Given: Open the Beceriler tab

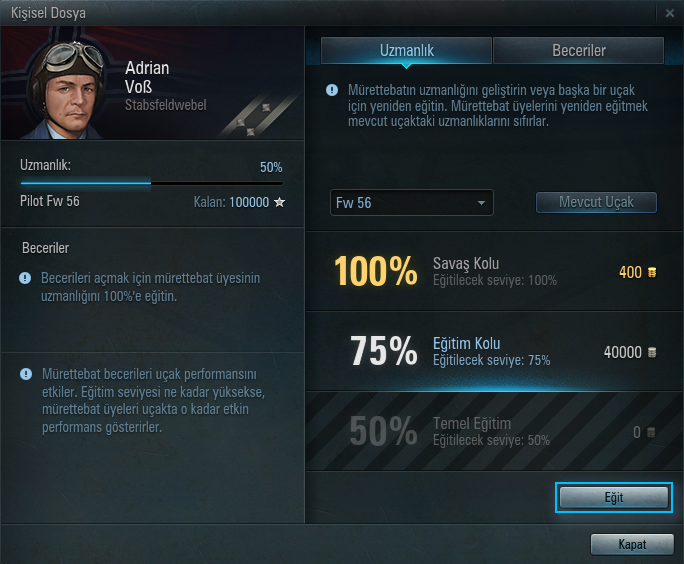Looking at the screenshot, I should click(578, 51).
